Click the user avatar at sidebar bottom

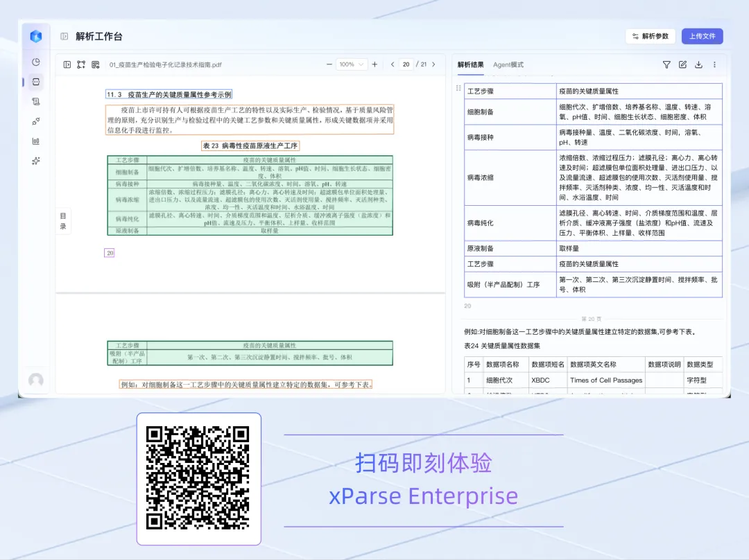[x=36, y=380]
